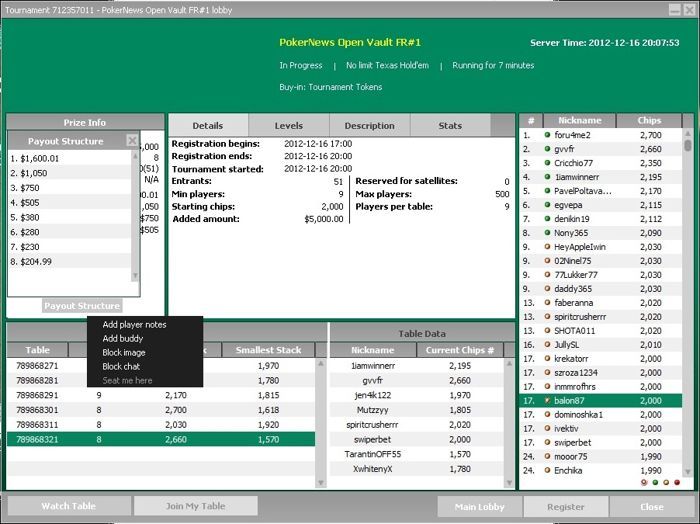
Task: Click the Table column header
Action: (x=38, y=350)
